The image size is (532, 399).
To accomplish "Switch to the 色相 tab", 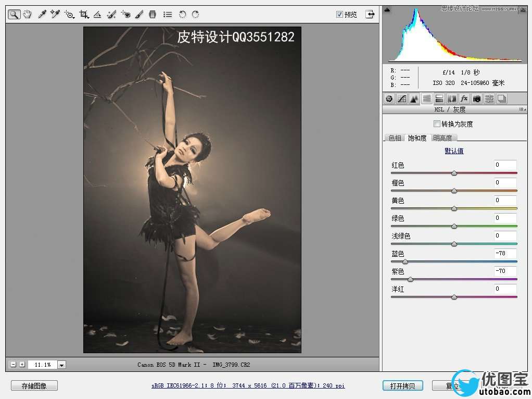I will (395, 138).
